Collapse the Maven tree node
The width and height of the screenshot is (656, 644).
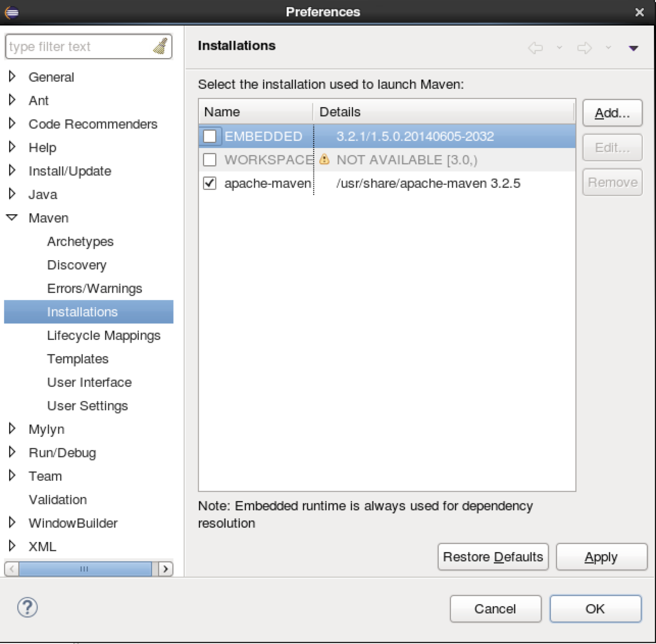(12, 218)
